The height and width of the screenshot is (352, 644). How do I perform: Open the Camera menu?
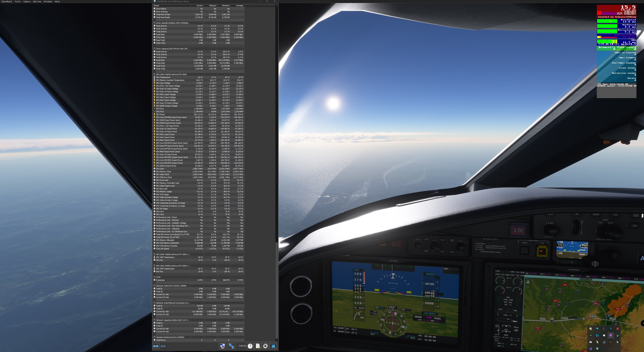click(27, 2)
